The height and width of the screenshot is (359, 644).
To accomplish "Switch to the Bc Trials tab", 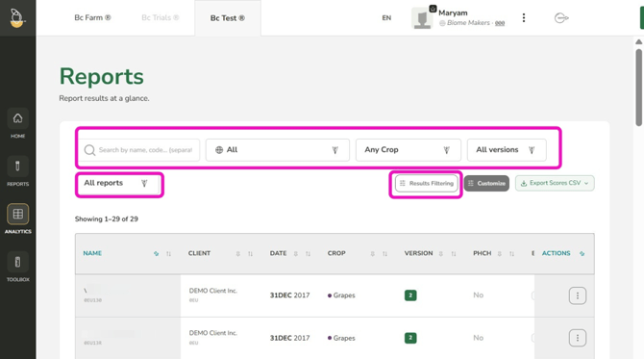I will (161, 17).
